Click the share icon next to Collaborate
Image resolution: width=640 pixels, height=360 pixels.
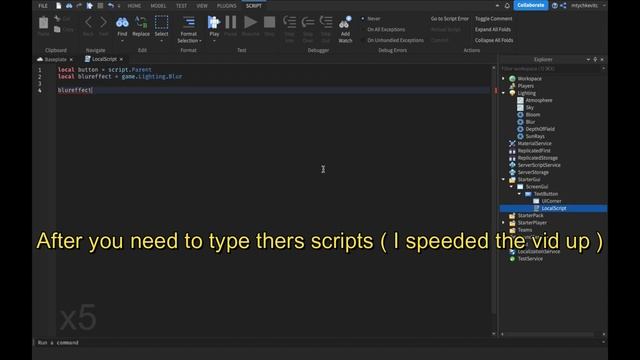(563, 6)
